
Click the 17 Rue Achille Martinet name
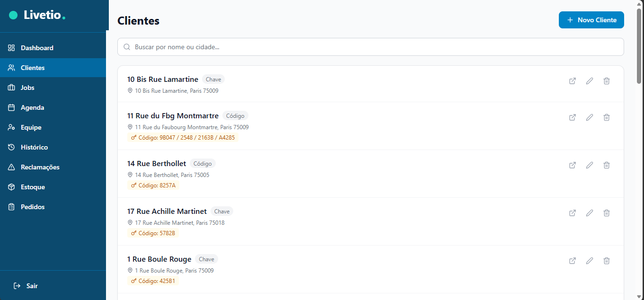coord(167,211)
